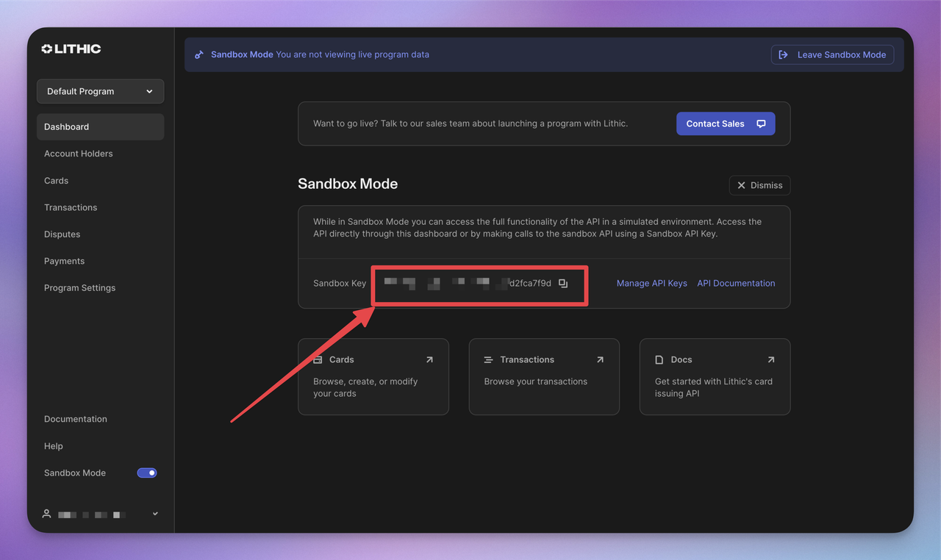Click the document icon on Docs tile

click(659, 359)
